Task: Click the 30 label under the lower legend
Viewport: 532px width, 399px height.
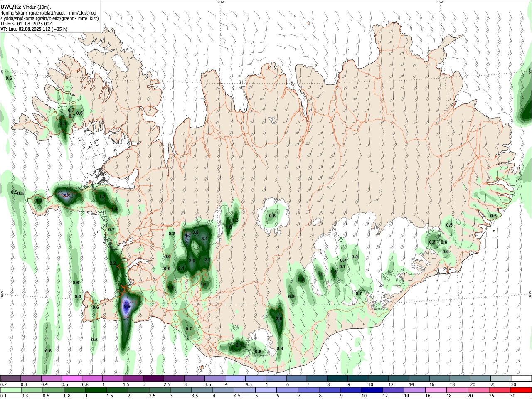Action: pos(514,396)
